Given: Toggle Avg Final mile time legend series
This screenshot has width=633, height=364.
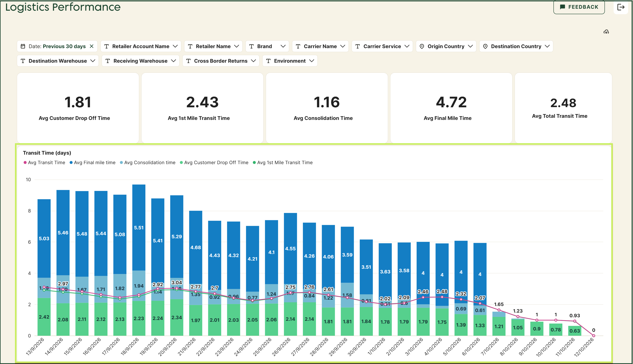Looking at the screenshot, I should [x=93, y=163].
